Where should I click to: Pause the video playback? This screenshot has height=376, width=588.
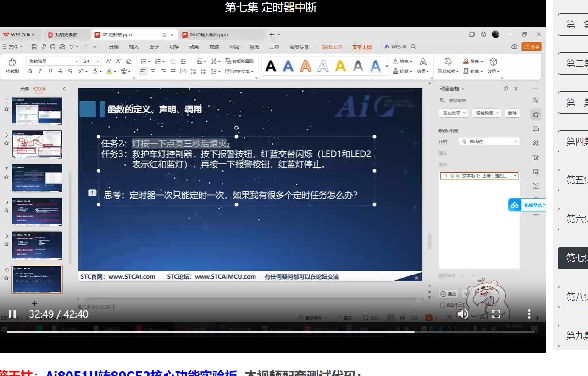tap(12, 314)
